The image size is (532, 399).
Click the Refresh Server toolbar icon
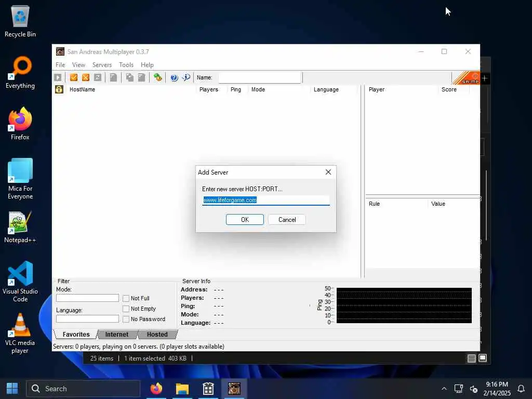(98, 78)
